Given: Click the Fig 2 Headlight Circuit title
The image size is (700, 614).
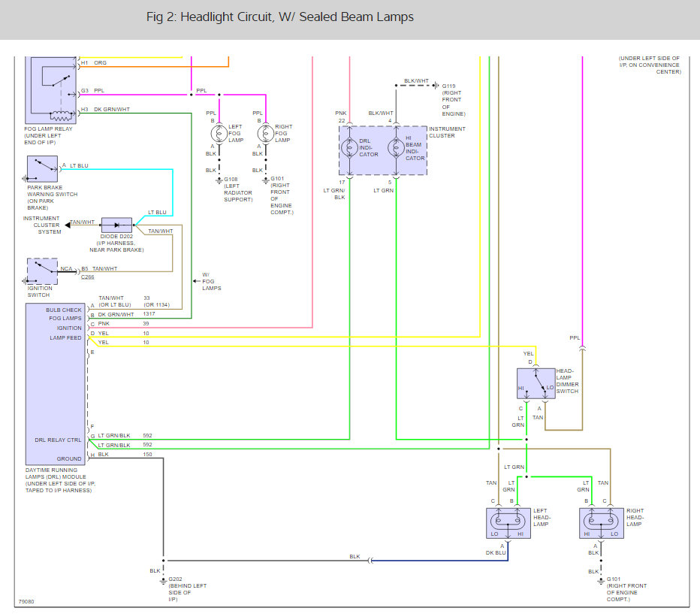Looking at the screenshot, I should pyautogui.click(x=280, y=17).
